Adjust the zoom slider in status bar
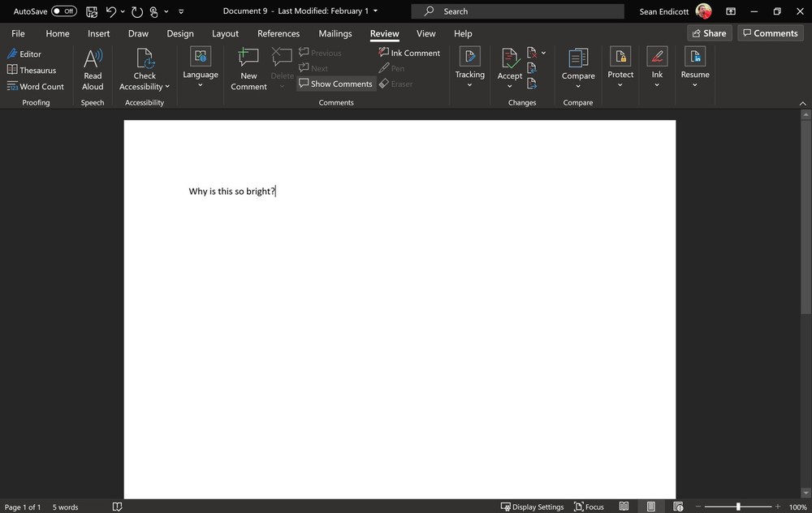Screen dimensions: 812x513 click(738, 507)
